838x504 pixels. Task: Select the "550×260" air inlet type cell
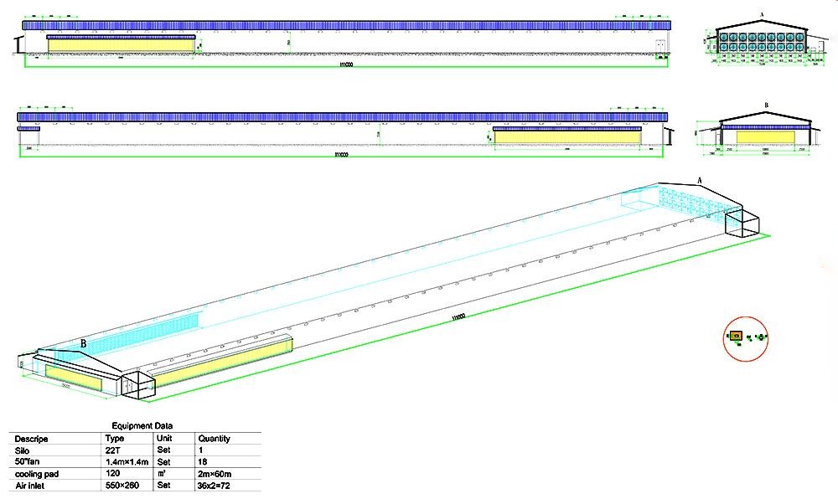tap(122, 486)
